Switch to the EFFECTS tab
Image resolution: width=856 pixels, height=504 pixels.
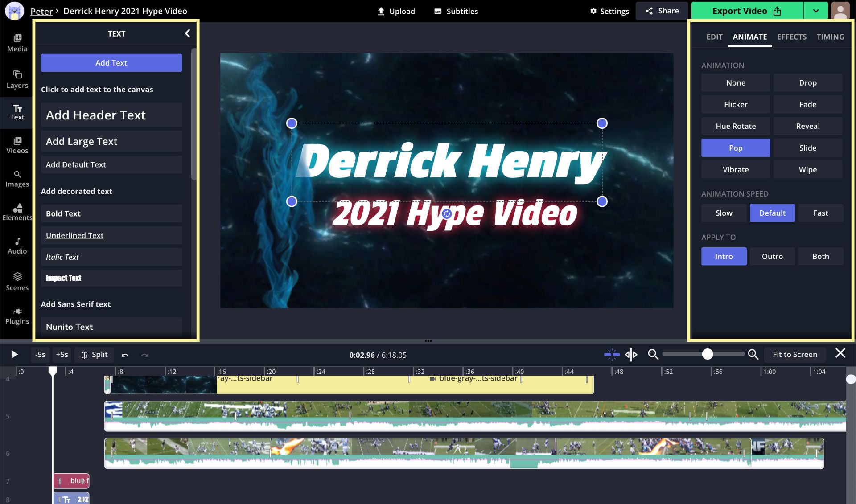(x=791, y=37)
